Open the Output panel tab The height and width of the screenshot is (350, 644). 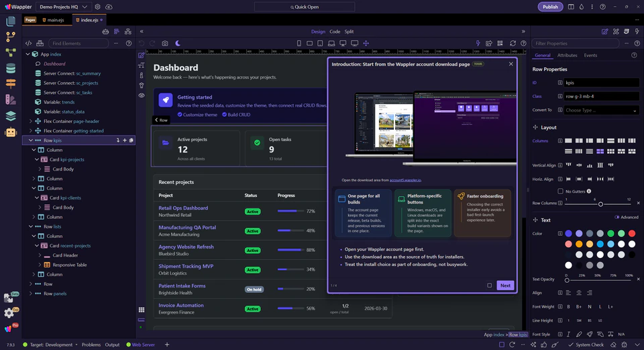[x=112, y=345]
